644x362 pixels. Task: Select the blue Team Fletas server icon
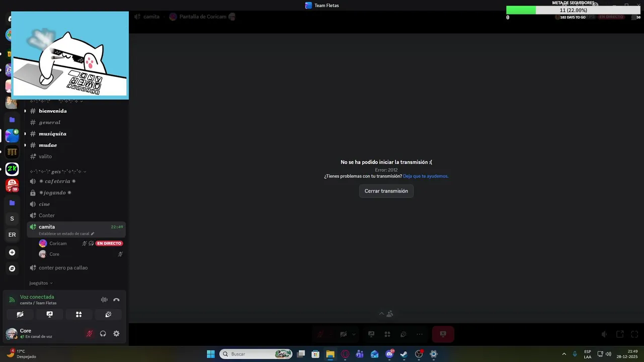[12, 136]
